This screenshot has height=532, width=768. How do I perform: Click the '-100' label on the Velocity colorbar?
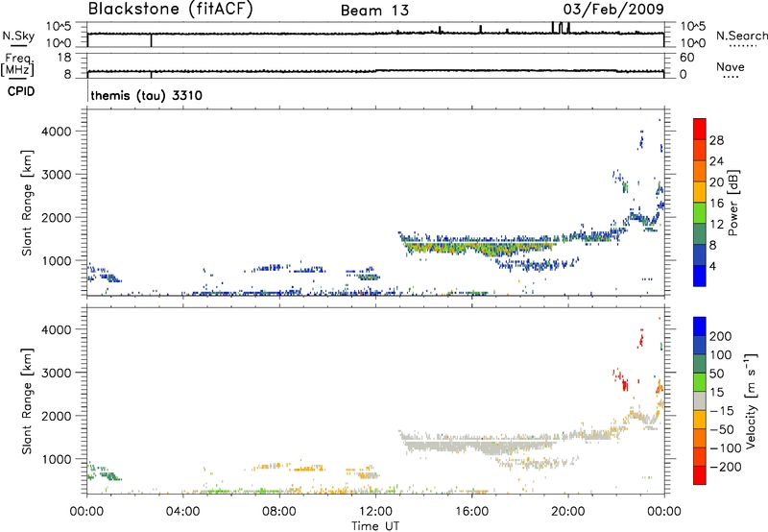tap(726, 448)
